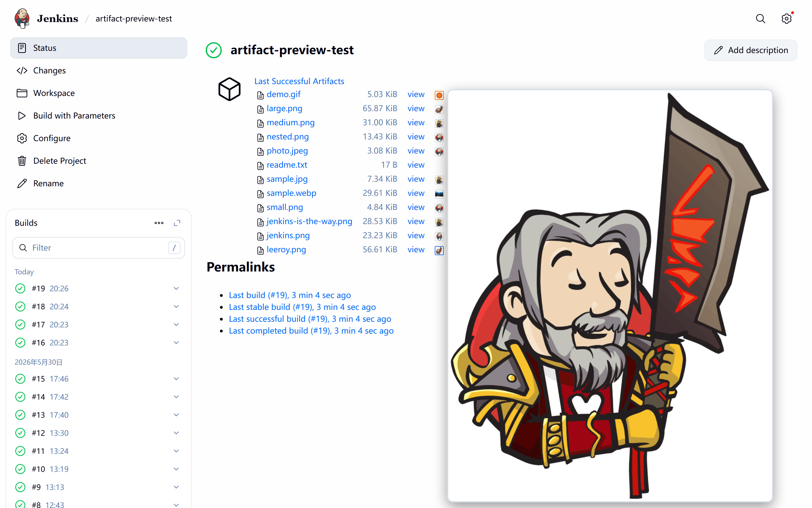Click view link for readme.txt
Image resolution: width=812 pixels, height=508 pixels.
416,165
